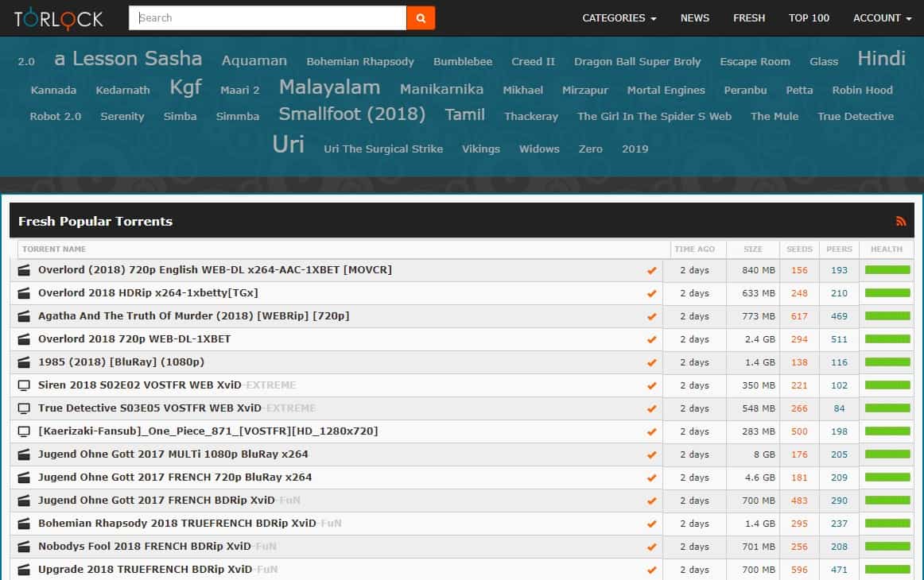Click movie icon beside Overlord (2018) 720p English
Image resolution: width=924 pixels, height=580 pixels.
[24, 270]
